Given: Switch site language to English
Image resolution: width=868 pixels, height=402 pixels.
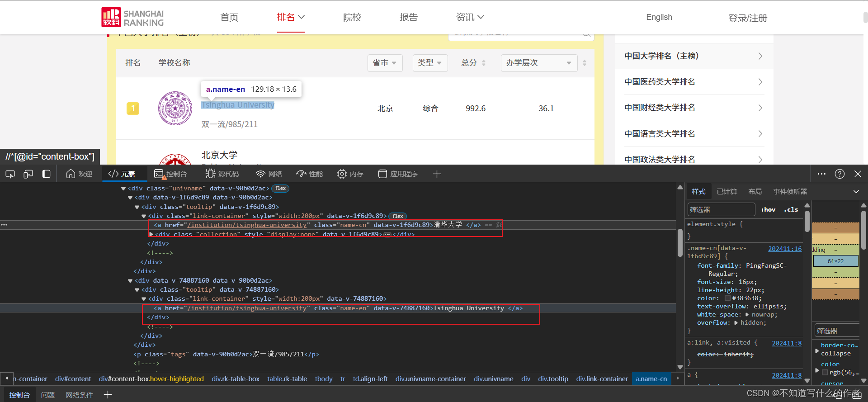Looking at the screenshot, I should [659, 17].
